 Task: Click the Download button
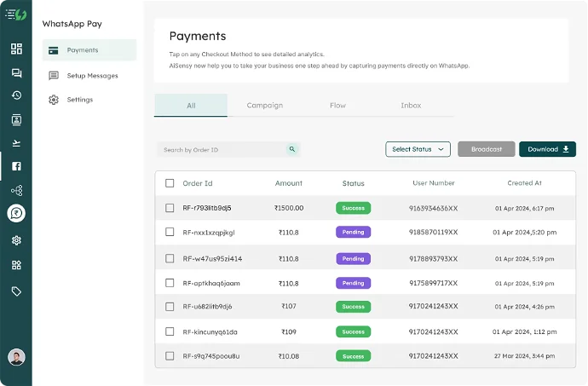(547, 149)
